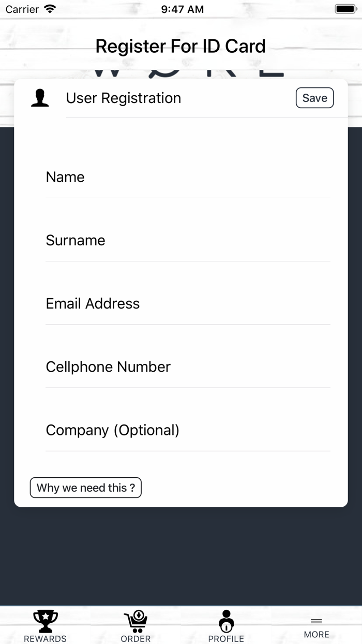Activate the Cellphone Number field
Image resolution: width=362 pixels, height=644 pixels.
pos(188,367)
